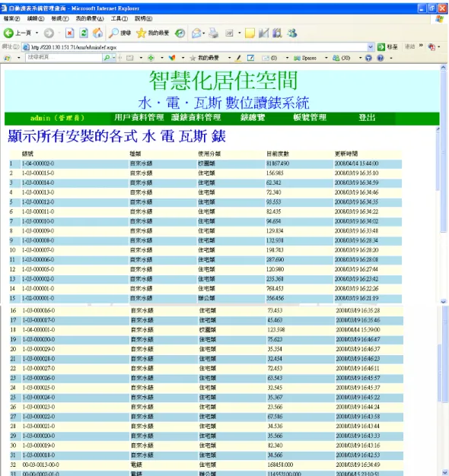Open the 搜尋 magnifier search pane

(x=119, y=33)
